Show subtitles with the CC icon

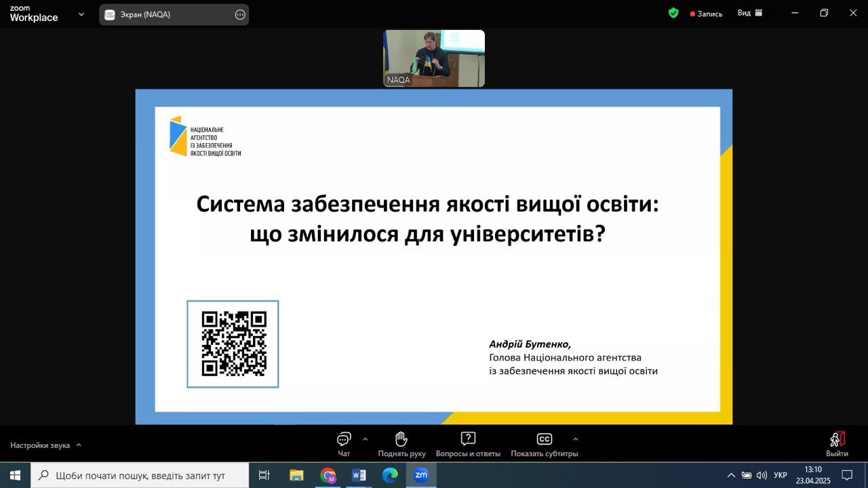pos(544,443)
